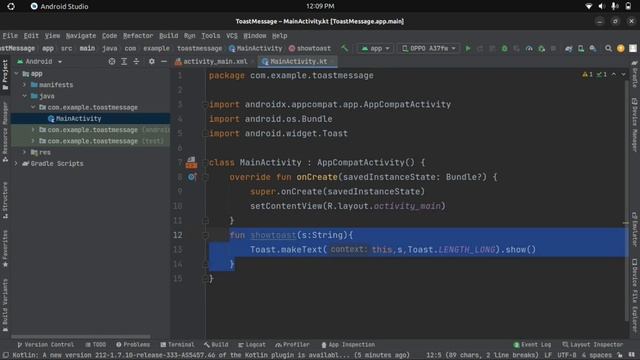Open the Build Variants side tab
This screenshot has width=640, height=360.
point(5,305)
